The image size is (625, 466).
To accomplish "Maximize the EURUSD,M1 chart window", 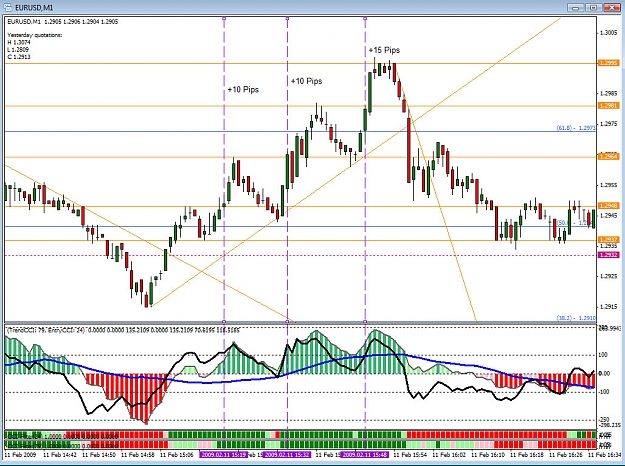I will (x=594, y=7).
